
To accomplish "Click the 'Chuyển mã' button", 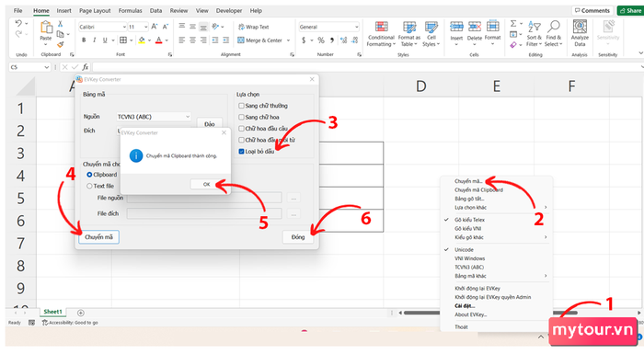I will pyautogui.click(x=98, y=237).
